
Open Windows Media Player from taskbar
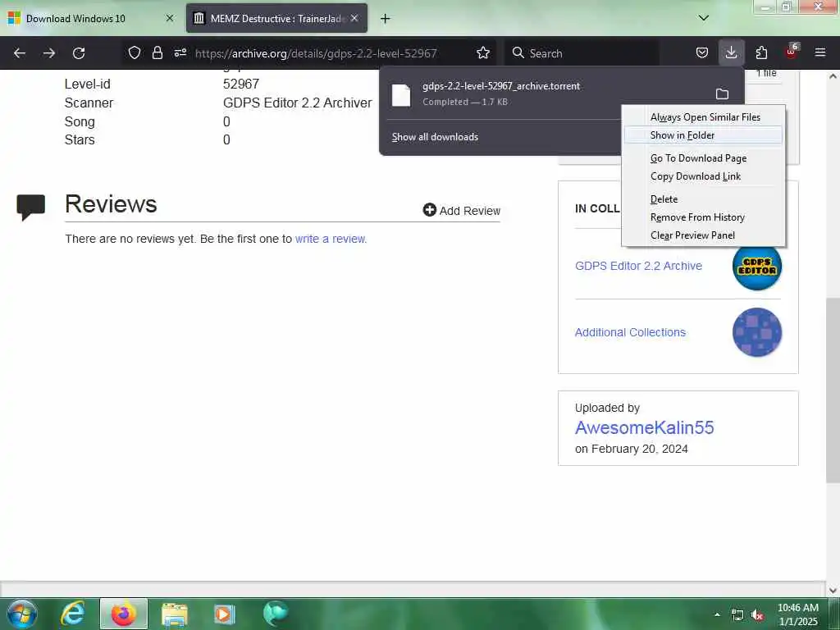[225, 614]
